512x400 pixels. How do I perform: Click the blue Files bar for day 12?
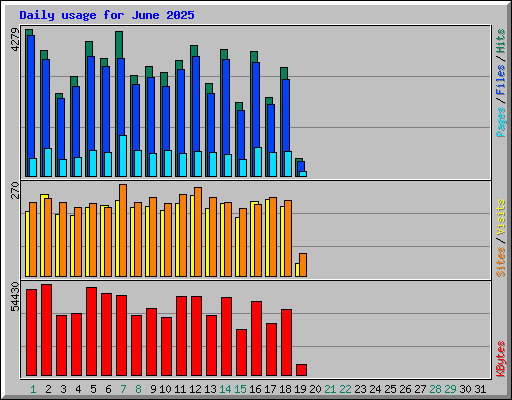point(196,103)
